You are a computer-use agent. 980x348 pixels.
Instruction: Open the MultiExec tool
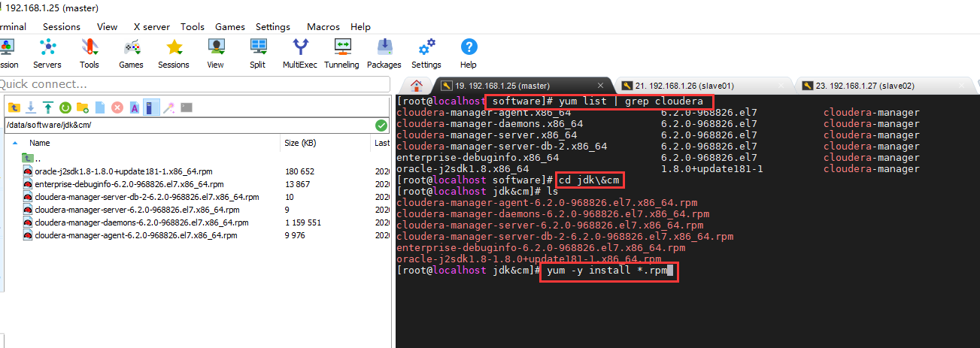(x=300, y=53)
